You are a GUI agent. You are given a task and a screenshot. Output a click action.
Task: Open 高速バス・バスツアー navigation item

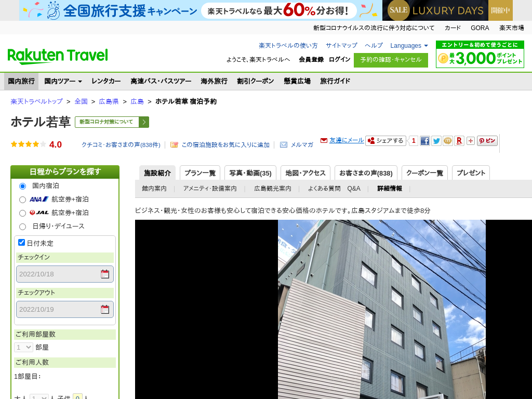coord(161,81)
